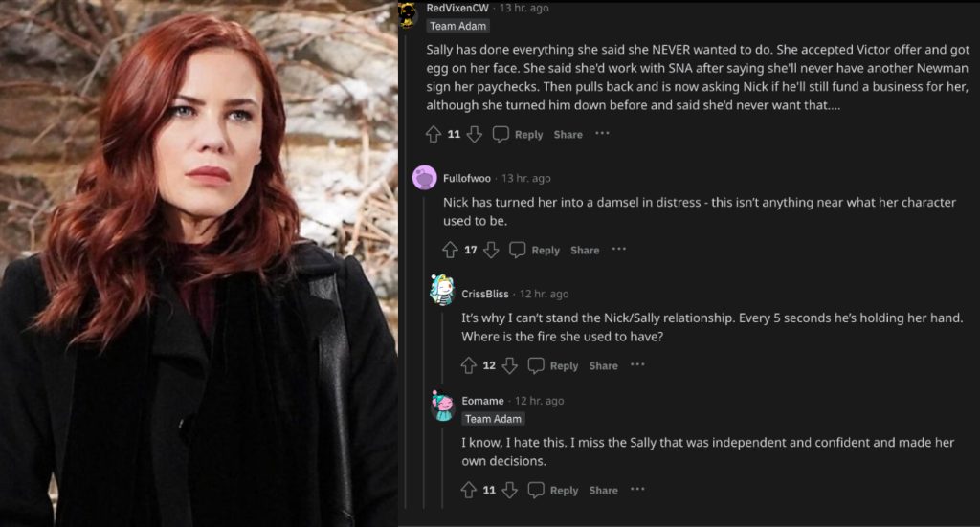Reply to RedVixenCW's comment

click(x=518, y=135)
